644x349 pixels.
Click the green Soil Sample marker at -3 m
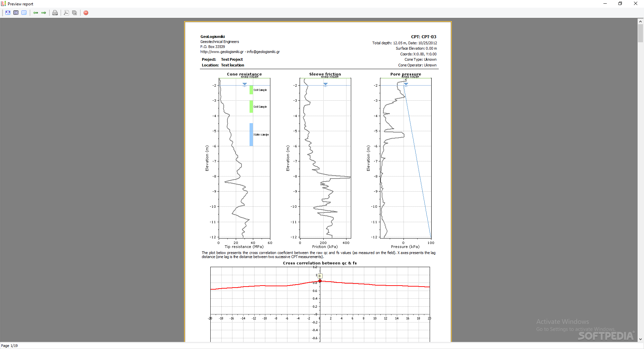(251, 107)
